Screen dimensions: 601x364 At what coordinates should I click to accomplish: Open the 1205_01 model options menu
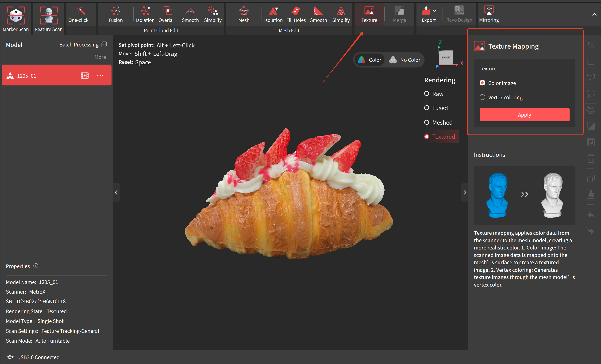click(100, 76)
